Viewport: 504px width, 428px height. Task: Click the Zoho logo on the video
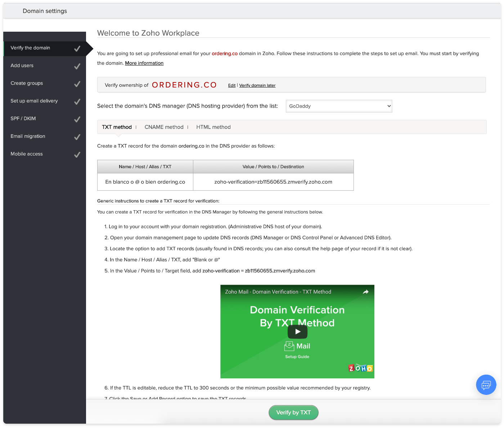point(360,368)
